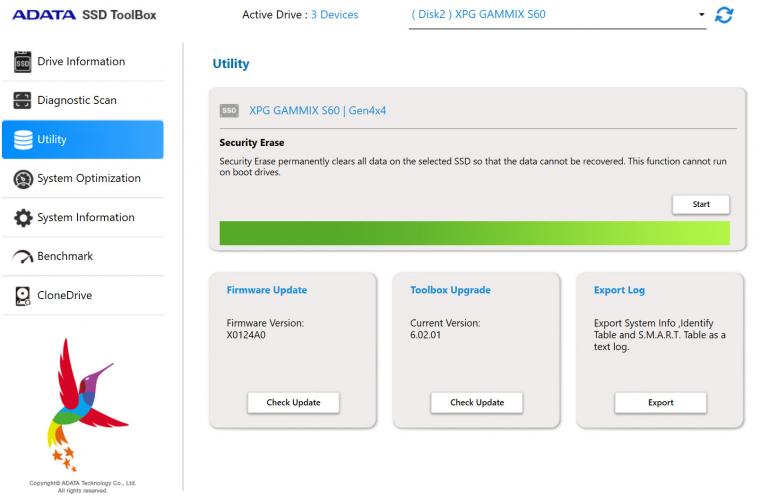Click the ADATA copyright notice
The image size is (760, 498).
tap(82, 487)
